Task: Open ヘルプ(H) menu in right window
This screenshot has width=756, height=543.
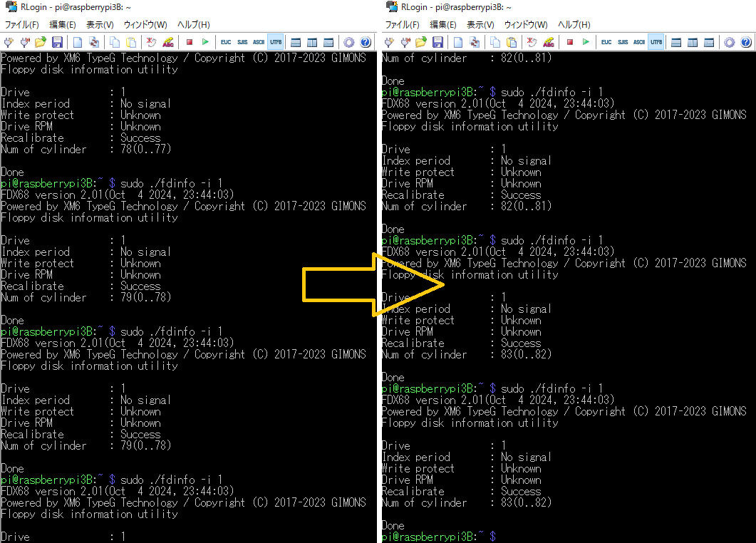Action: (574, 25)
